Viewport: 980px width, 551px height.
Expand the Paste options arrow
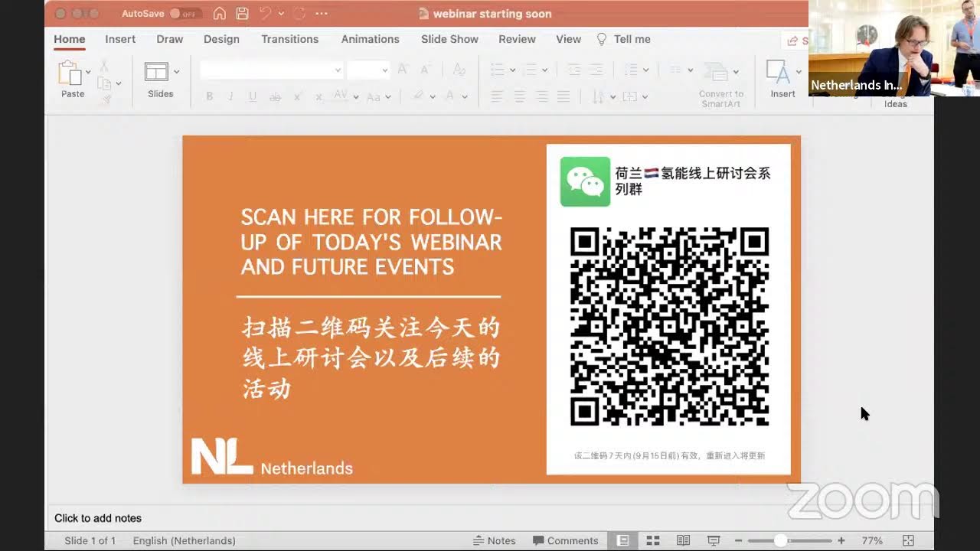pos(88,73)
